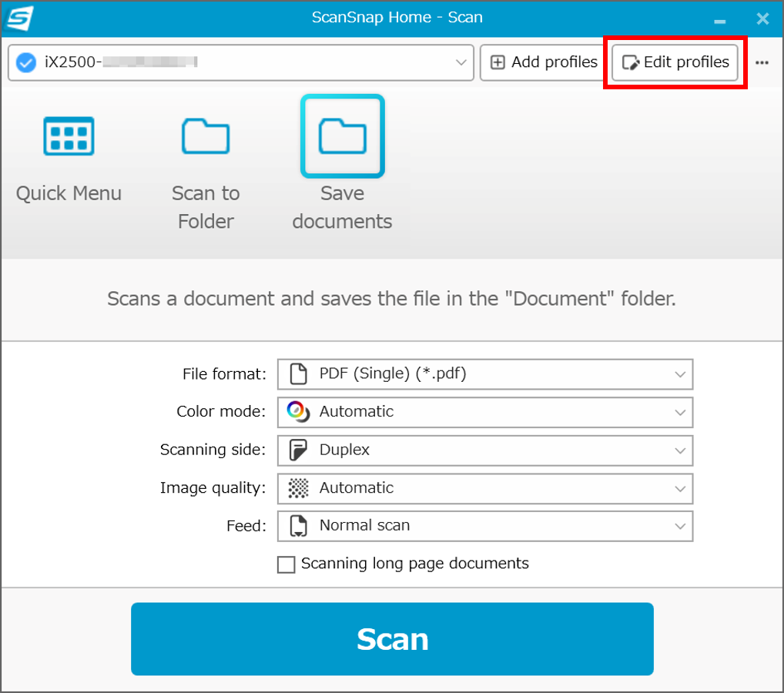Open the Feed dropdown
The image size is (784, 693).
pyautogui.click(x=485, y=526)
